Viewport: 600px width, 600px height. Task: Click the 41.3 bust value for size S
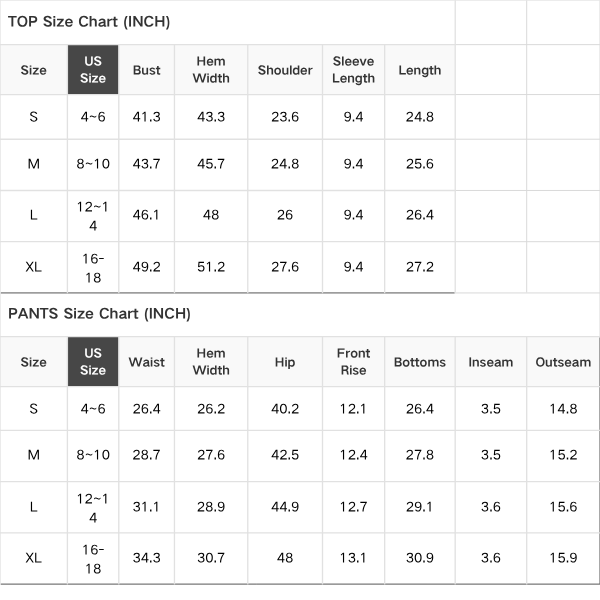click(147, 117)
